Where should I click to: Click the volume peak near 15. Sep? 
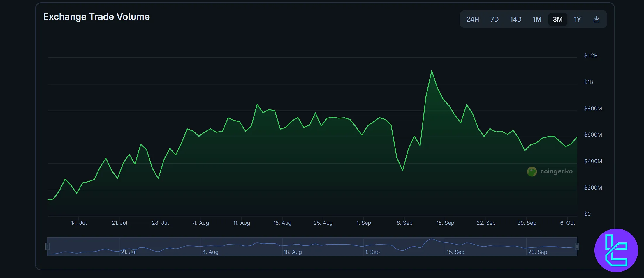click(x=432, y=71)
